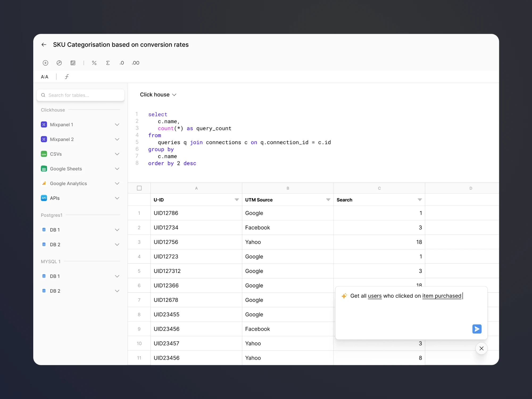Click the function fx icon
This screenshot has height=399, width=532.
coord(67,77)
